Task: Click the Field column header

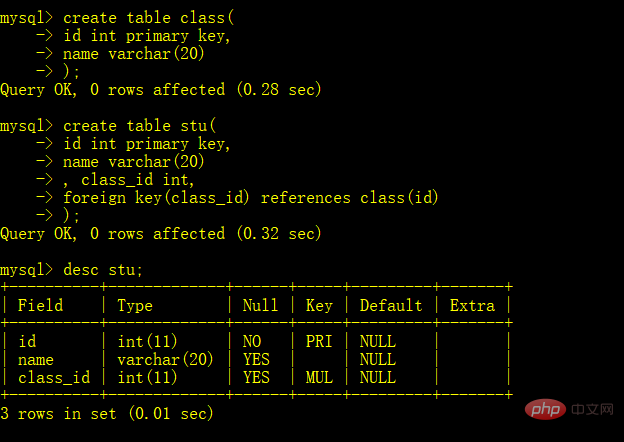Action: coord(41,306)
